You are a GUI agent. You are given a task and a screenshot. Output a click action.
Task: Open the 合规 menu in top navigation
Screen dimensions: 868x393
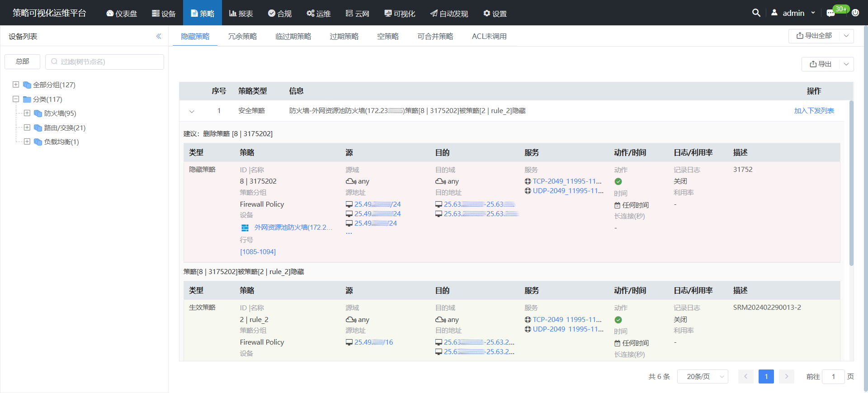pos(279,14)
